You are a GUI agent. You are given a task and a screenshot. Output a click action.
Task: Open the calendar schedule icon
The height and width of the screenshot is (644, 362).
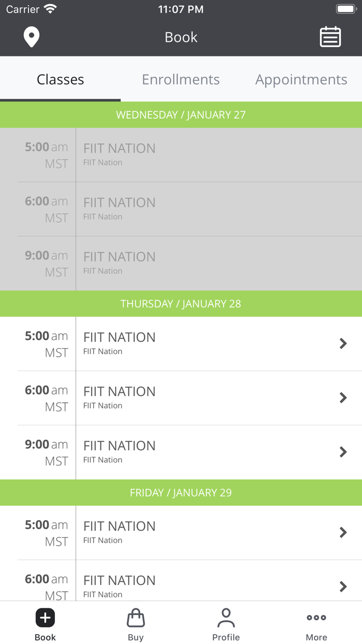tap(330, 37)
